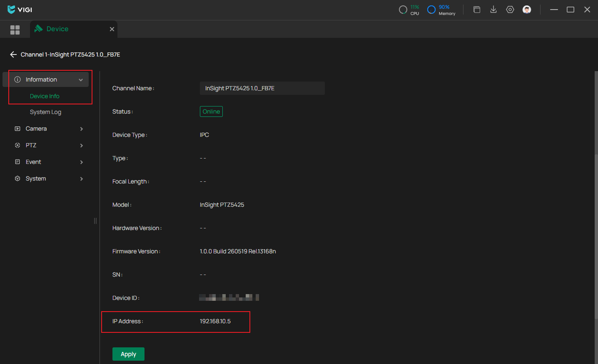Expand the System section arrow
Screen dimensions: 598x364
click(81, 179)
